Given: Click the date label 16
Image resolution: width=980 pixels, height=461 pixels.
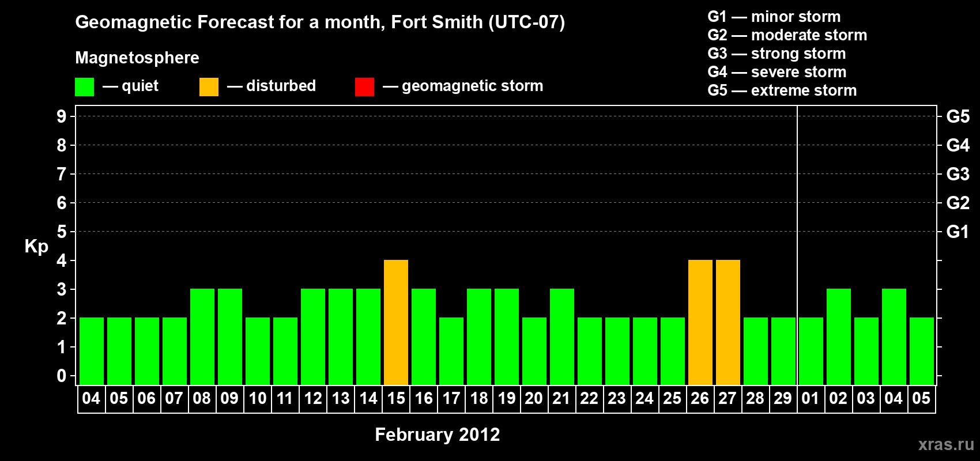Looking at the screenshot, I should [x=424, y=399].
